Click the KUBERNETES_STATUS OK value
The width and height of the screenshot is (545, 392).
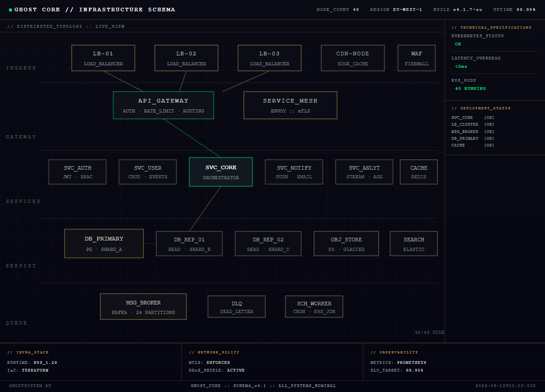pyautogui.click(x=458, y=44)
